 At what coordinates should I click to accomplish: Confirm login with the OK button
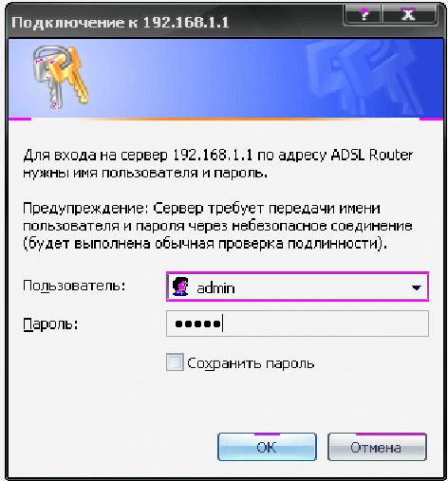267,447
